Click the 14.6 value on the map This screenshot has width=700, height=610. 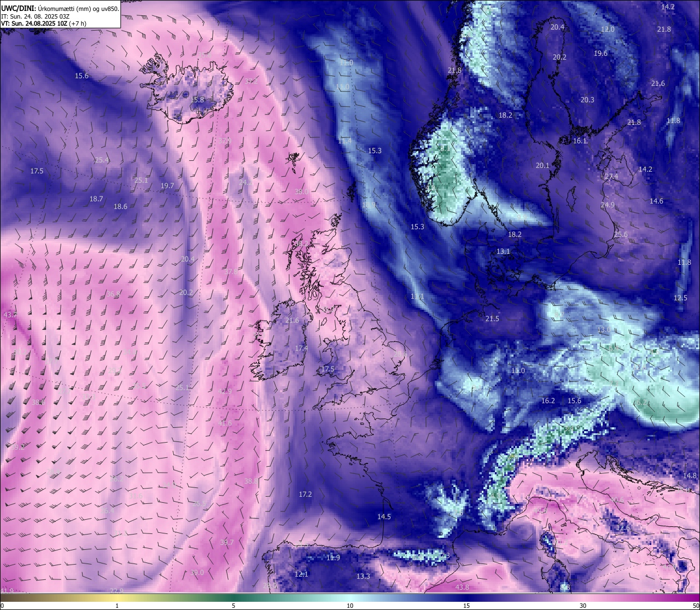[x=656, y=201]
